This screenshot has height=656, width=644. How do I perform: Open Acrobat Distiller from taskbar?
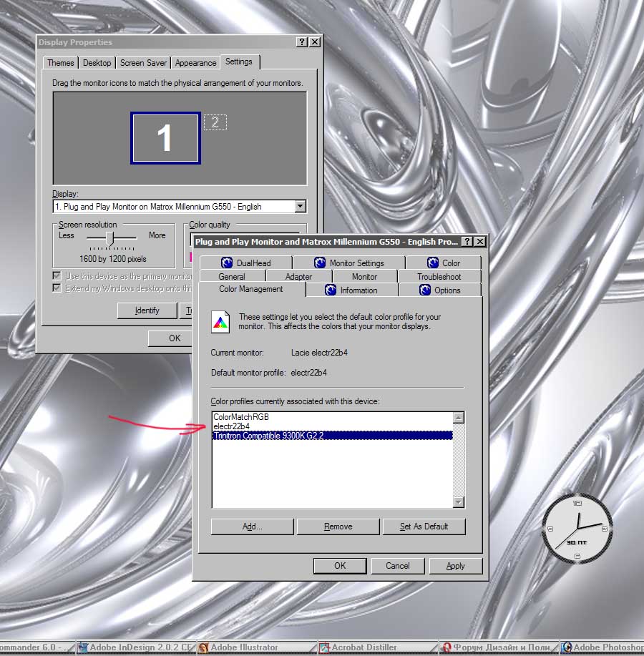tap(376, 647)
